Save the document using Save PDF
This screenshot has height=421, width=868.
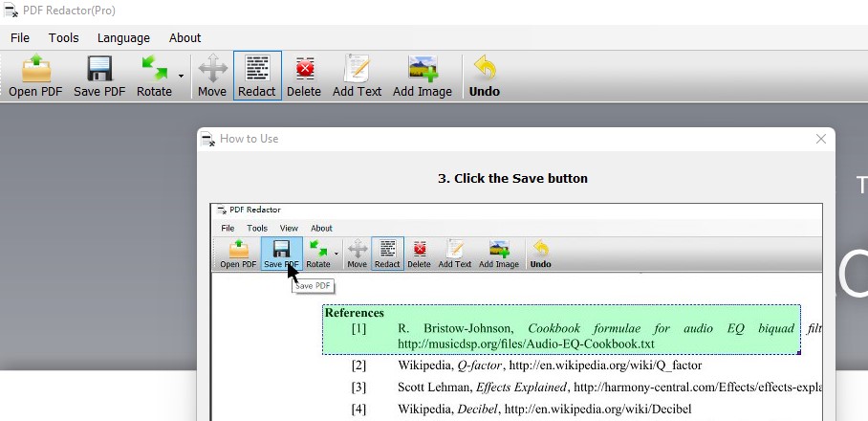99,76
